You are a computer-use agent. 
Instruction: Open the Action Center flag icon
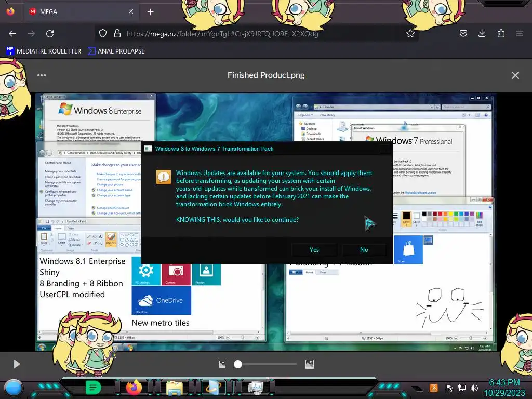(x=449, y=388)
